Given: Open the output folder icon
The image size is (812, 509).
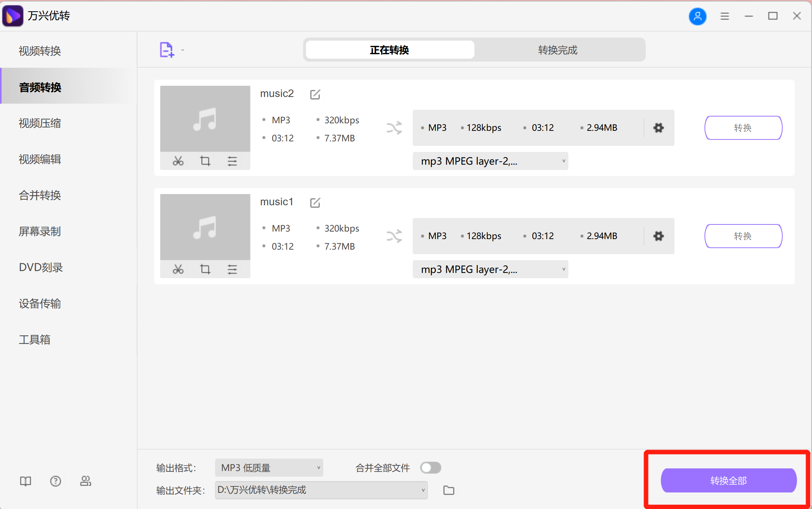Looking at the screenshot, I should tap(448, 490).
